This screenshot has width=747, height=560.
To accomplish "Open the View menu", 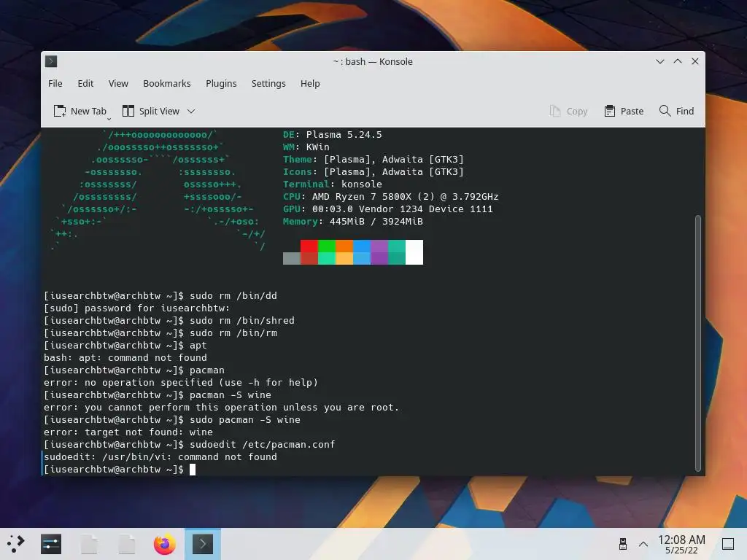I will click(118, 83).
